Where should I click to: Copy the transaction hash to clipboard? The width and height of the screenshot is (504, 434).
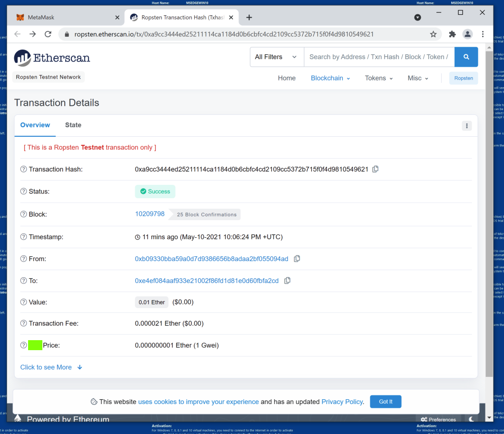click(375, 169)
